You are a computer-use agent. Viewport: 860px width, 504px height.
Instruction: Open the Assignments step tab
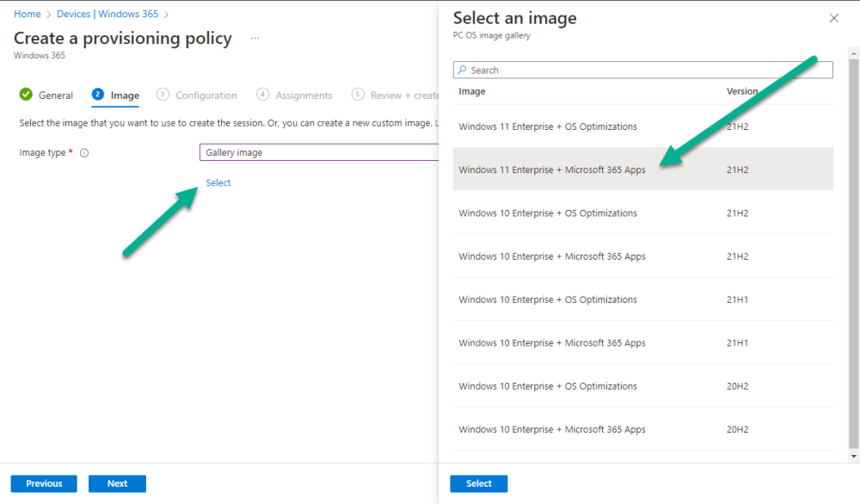coord(294,95)
